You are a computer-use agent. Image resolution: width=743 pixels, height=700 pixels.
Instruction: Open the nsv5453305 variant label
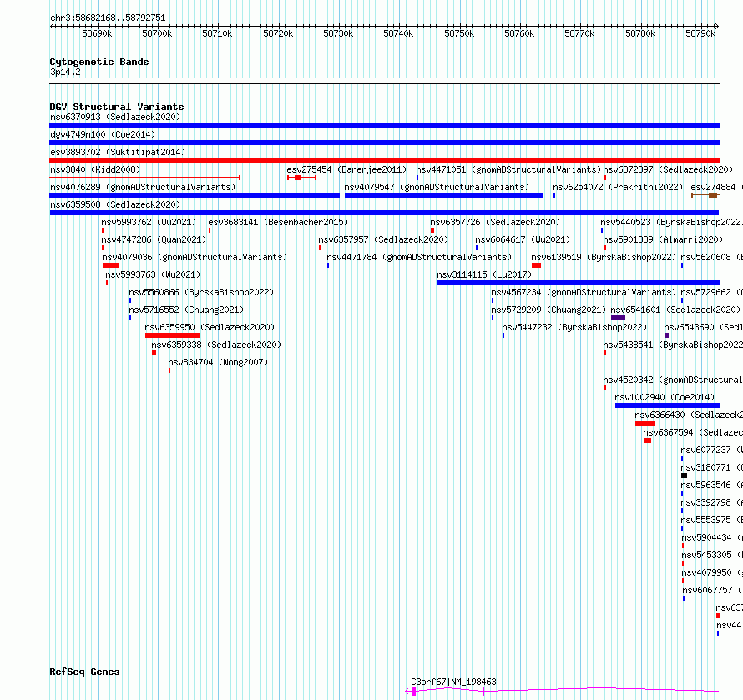click(x=712, y=555)
